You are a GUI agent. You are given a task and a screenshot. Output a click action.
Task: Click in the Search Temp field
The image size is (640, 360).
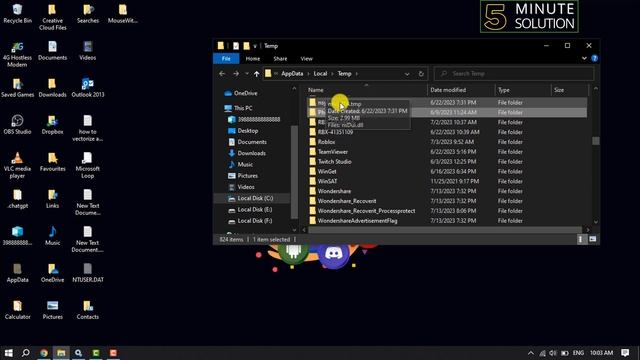coord(514,74)
